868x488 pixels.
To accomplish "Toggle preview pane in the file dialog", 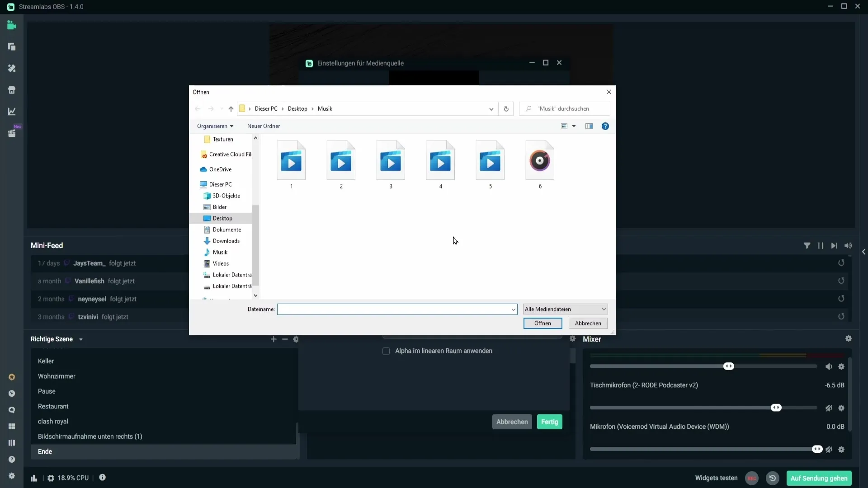I will pos(589,126).
